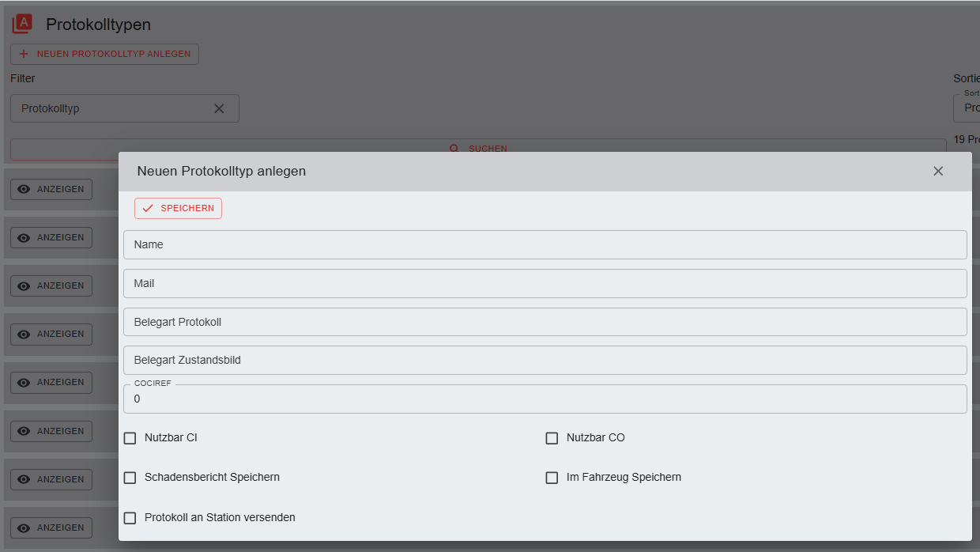Viewport: 980px width, 552px height.
Task: Click the dialog title Neuen Protokolltyp anlegen
Action: [221, 171]
